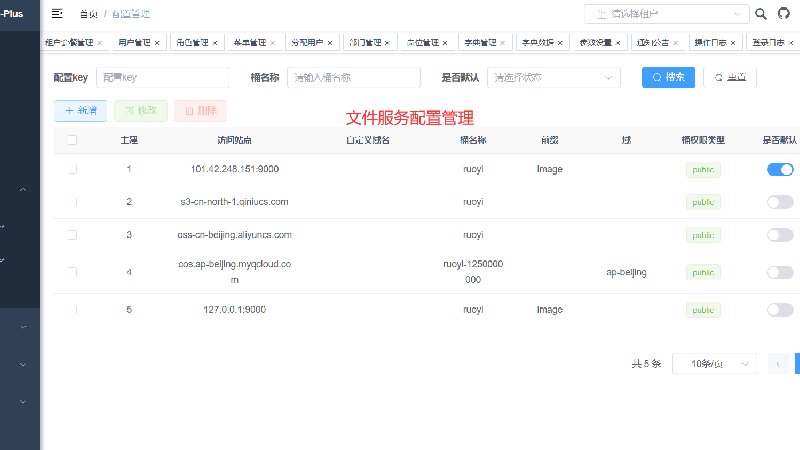Close the 通知公告 tab

(x=676, y=43)
